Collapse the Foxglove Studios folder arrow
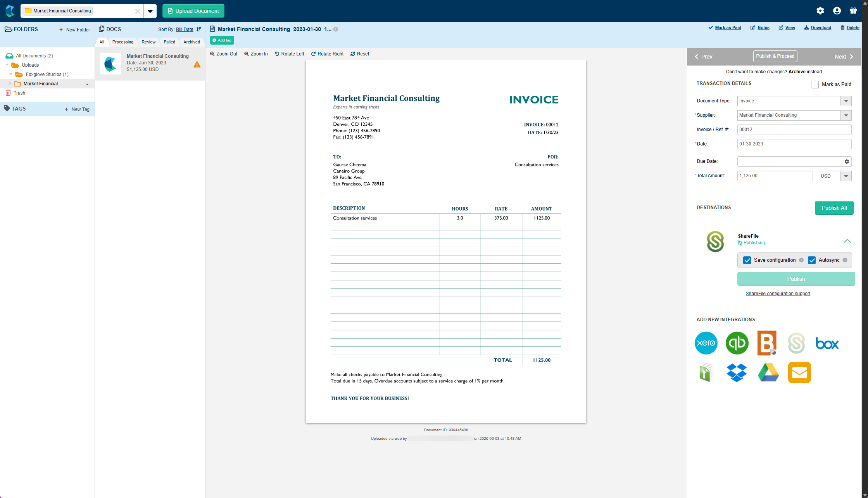 tap(11, 74)
